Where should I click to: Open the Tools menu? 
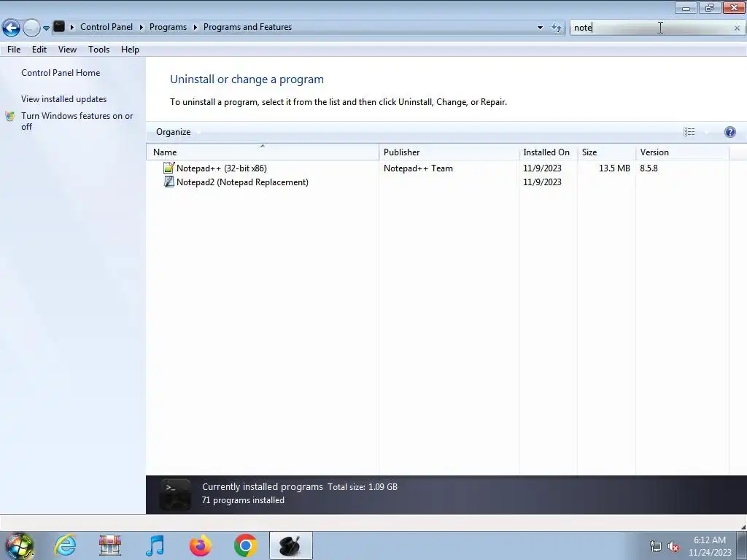(x=98, y=50)
